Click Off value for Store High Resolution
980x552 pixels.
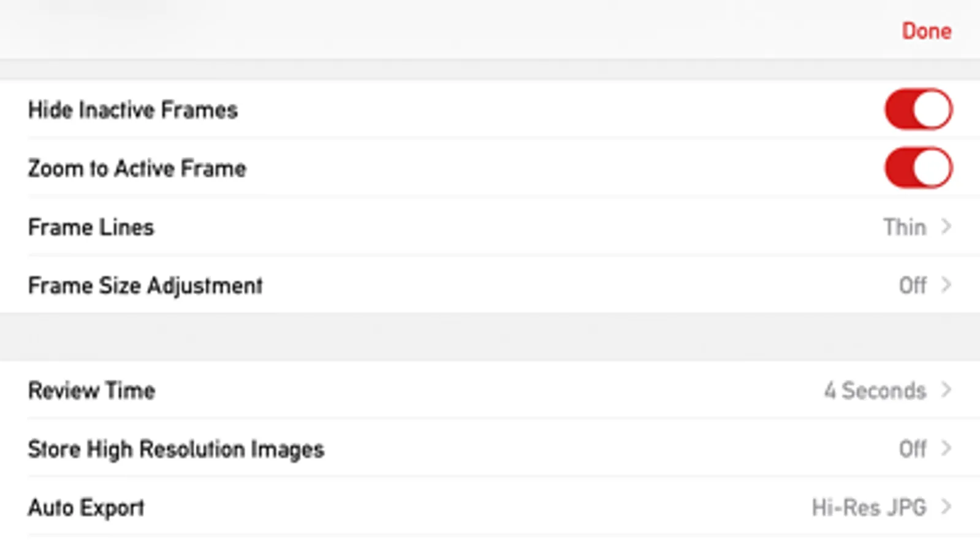[x=912, y=449]
